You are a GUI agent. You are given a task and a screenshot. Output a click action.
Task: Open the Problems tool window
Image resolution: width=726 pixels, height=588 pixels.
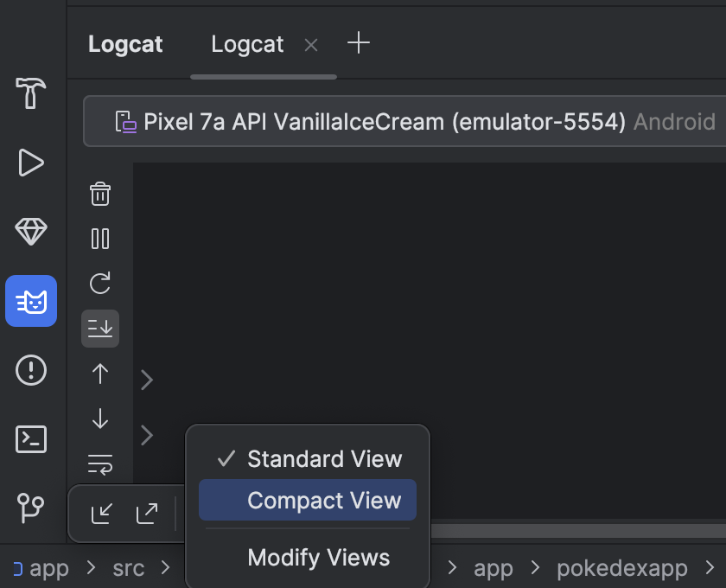coord(31,370)
